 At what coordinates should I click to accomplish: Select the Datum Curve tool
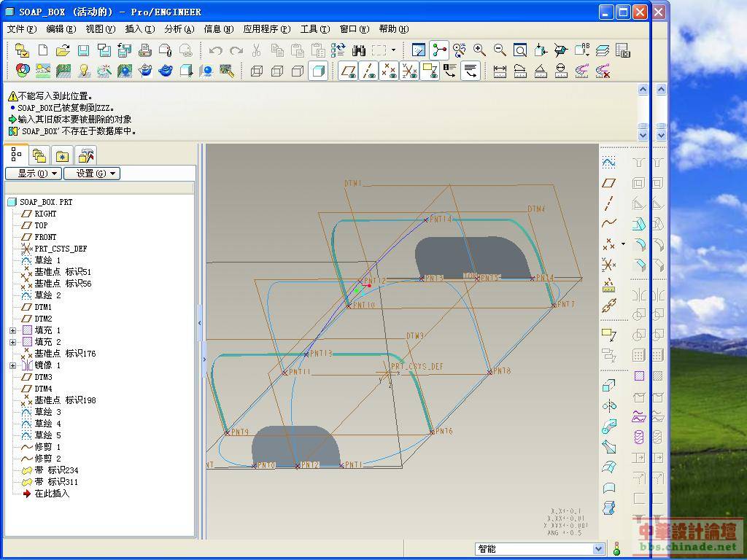(x=609, y=223)
